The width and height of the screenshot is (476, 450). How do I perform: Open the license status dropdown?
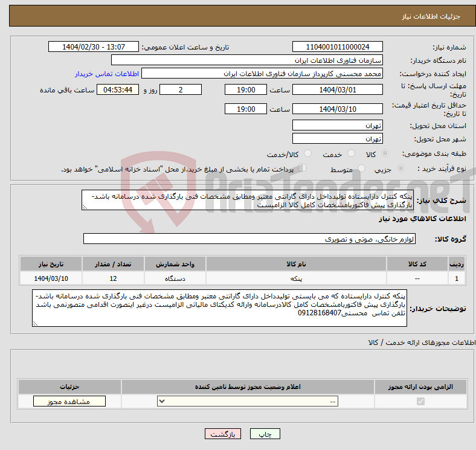point(248,401)
